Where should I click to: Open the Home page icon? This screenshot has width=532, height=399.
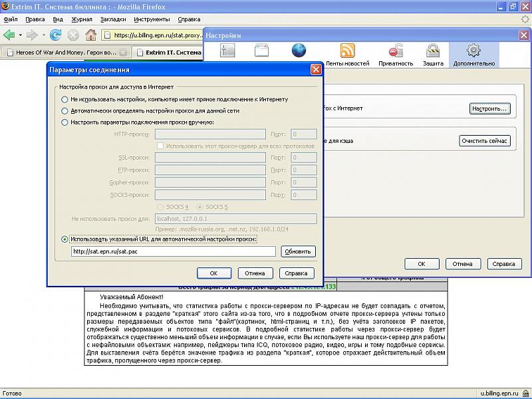(90, 35)
